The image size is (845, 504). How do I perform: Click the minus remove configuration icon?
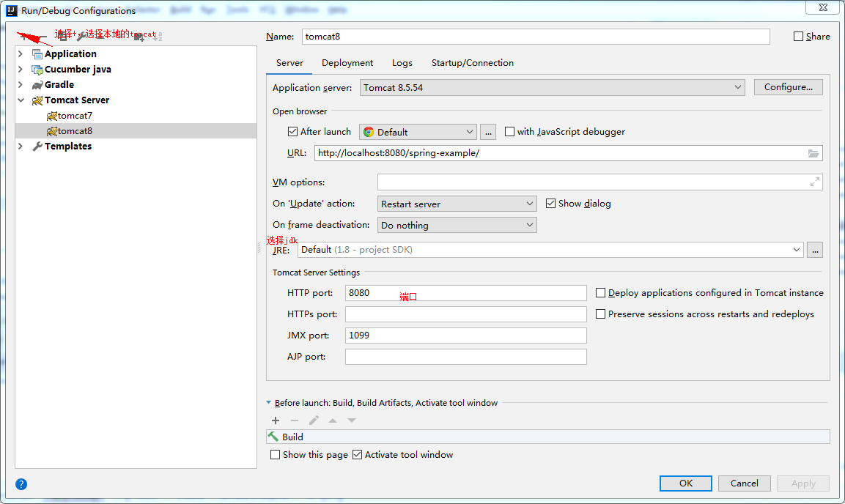(42, 37)
